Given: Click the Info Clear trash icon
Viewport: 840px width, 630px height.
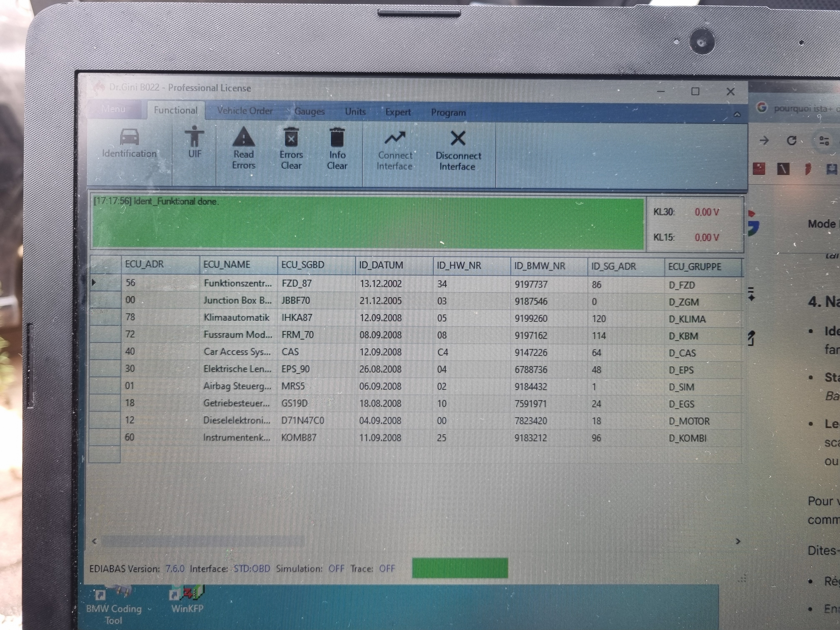Looking at the screenshot, I should pyautogui.click(x=337, y=137).
